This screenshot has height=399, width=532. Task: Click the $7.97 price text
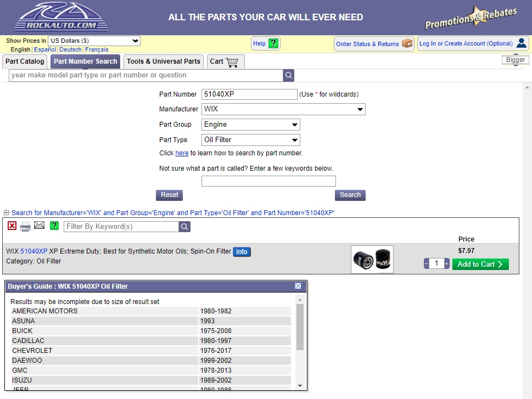point(466,251)
